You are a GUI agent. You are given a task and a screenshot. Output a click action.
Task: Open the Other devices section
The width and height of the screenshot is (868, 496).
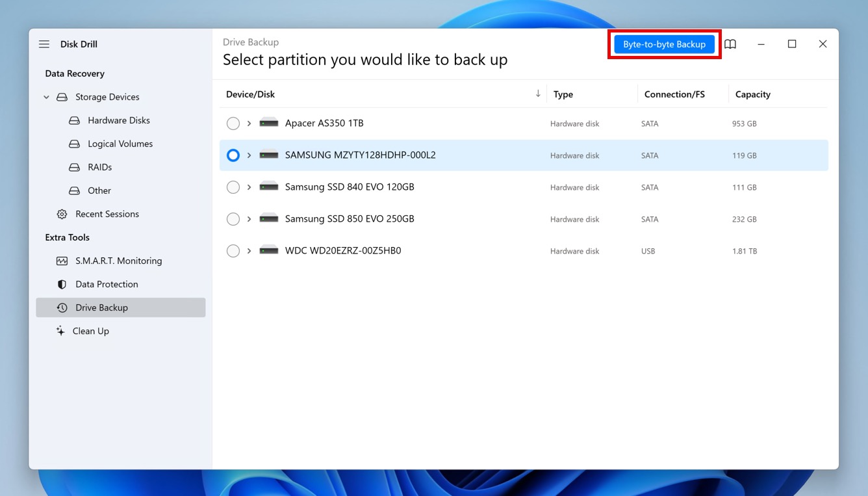(x=99, y=190)
